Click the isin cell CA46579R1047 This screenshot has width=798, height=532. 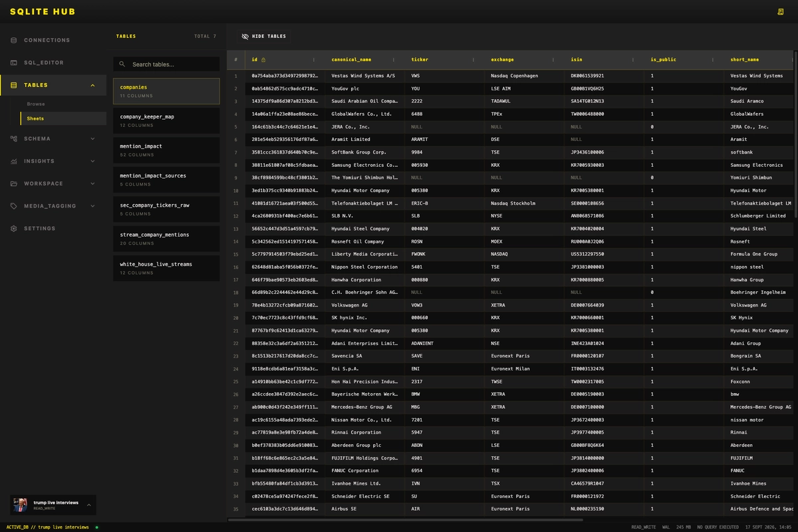(604, 483)
